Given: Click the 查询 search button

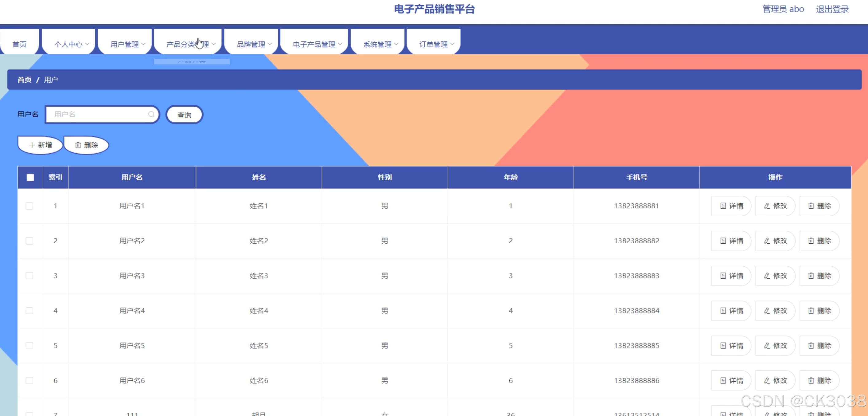Looking at the screenshot, I should [x=184, y=115].
